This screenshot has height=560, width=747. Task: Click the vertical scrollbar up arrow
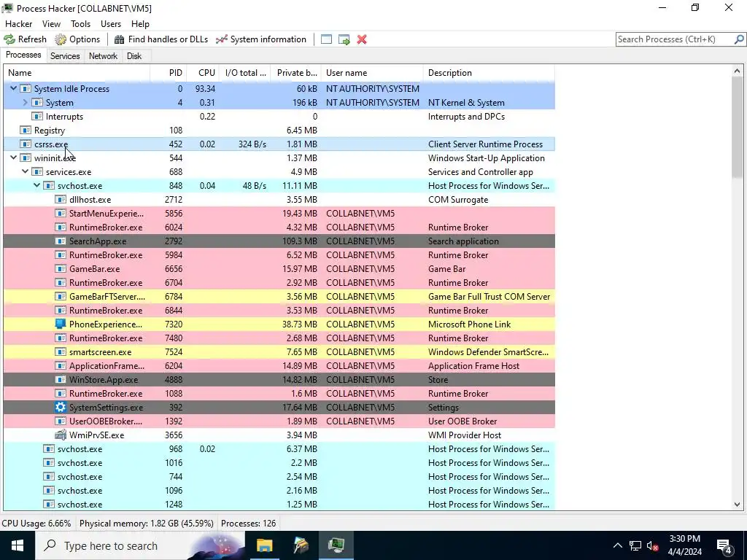click(737, 71)
